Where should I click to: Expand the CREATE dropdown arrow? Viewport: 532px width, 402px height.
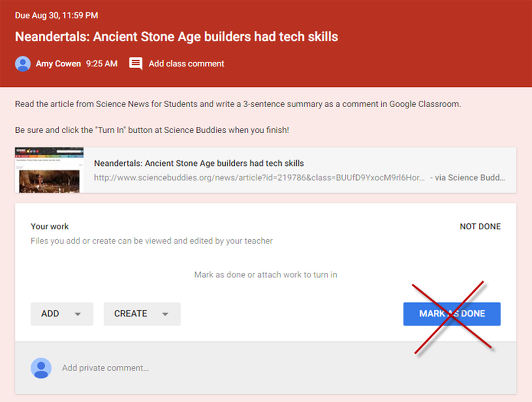(x=165, y=314)
